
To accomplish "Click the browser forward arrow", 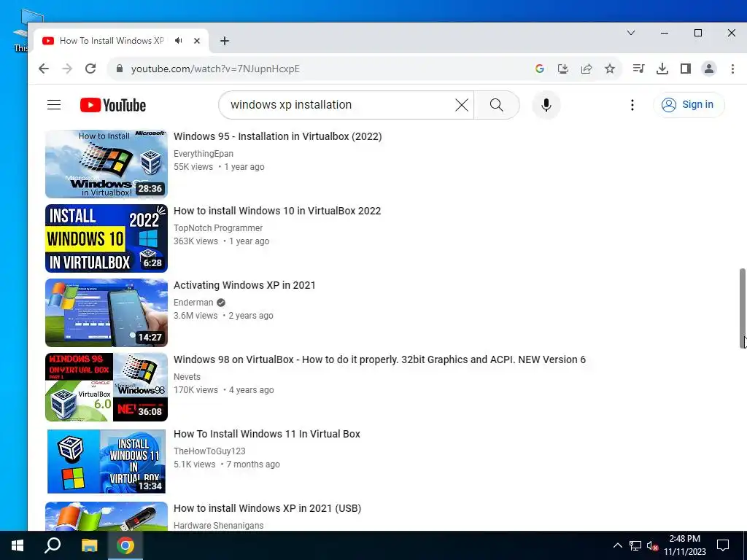I will point(67,69).
